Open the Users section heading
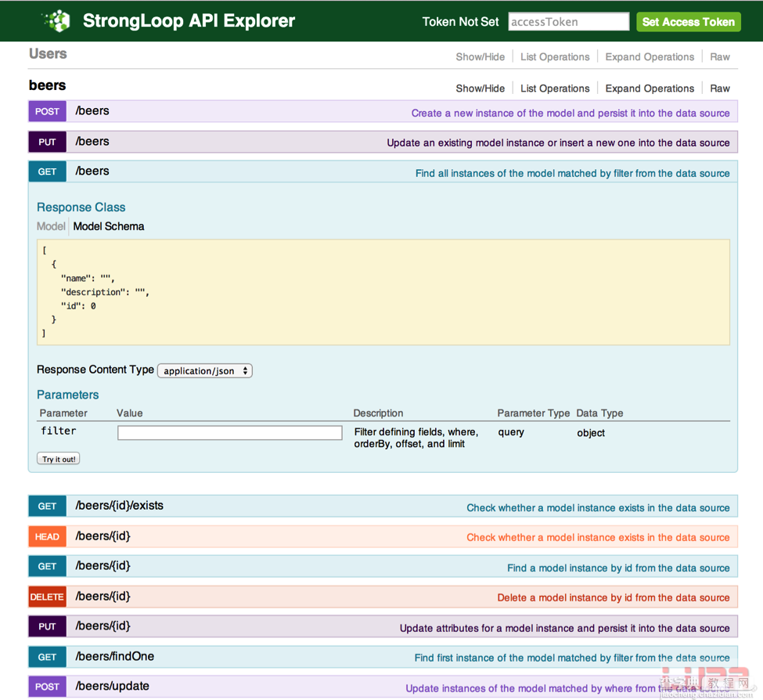This screenshot has width=763, height=700. click(x=48, y=53)
